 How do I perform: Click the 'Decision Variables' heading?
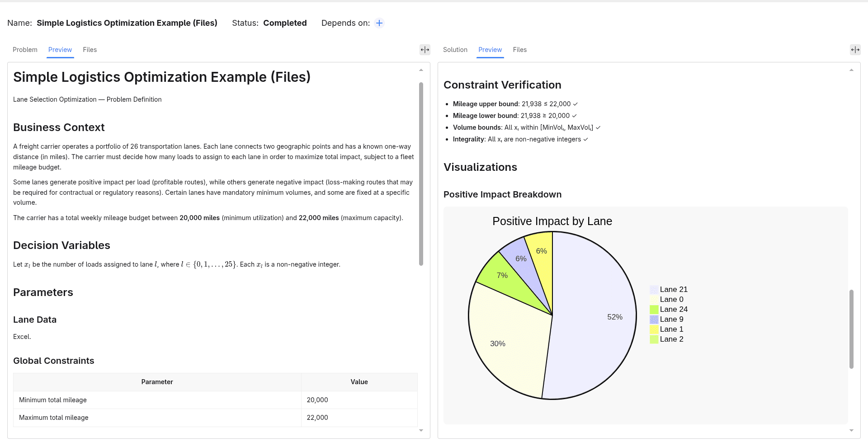pyautogui.click(x=61, y=245)
